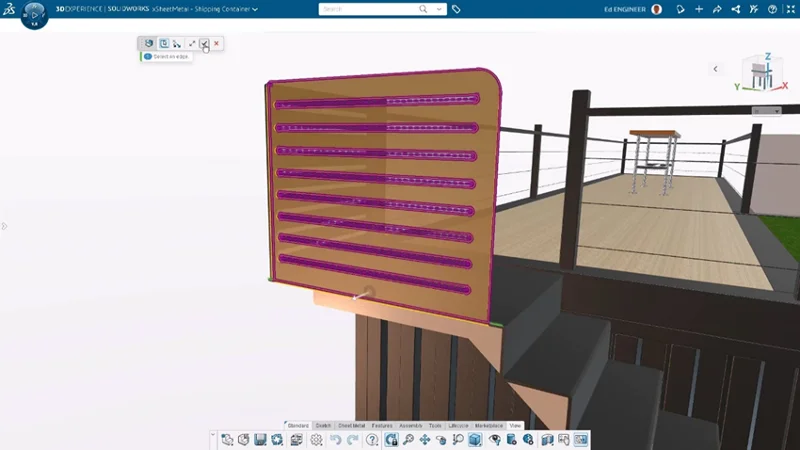This screenshot has width=800, height=450.
Task: Open the help question mark in bottom toolbar
Action: tap(372, 440)
